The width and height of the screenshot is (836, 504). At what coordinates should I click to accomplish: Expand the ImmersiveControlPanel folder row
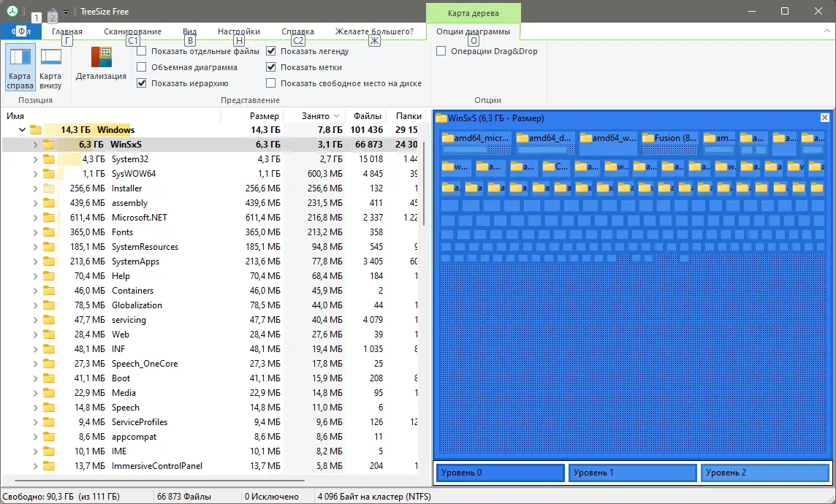point(35,465)
